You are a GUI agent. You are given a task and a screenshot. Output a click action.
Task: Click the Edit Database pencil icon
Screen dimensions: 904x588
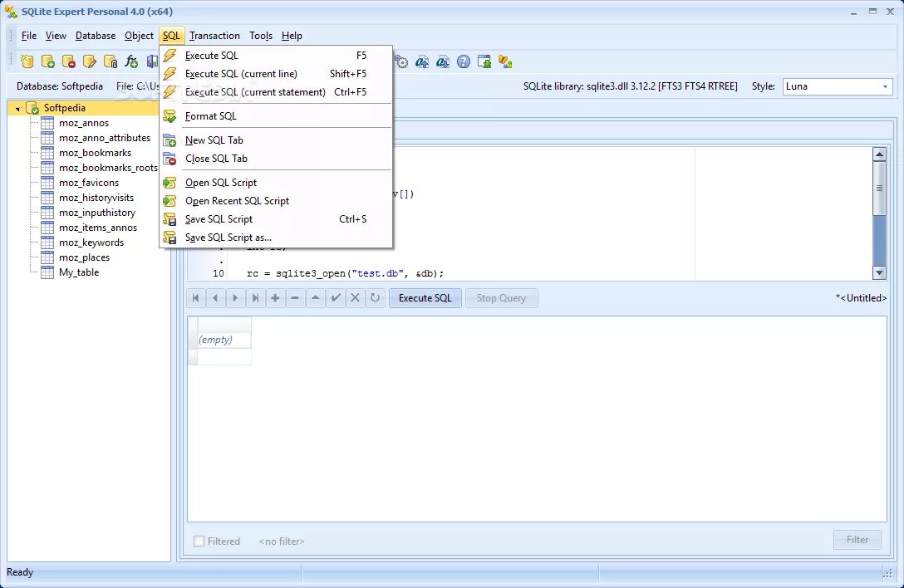(x=90, y=61)
